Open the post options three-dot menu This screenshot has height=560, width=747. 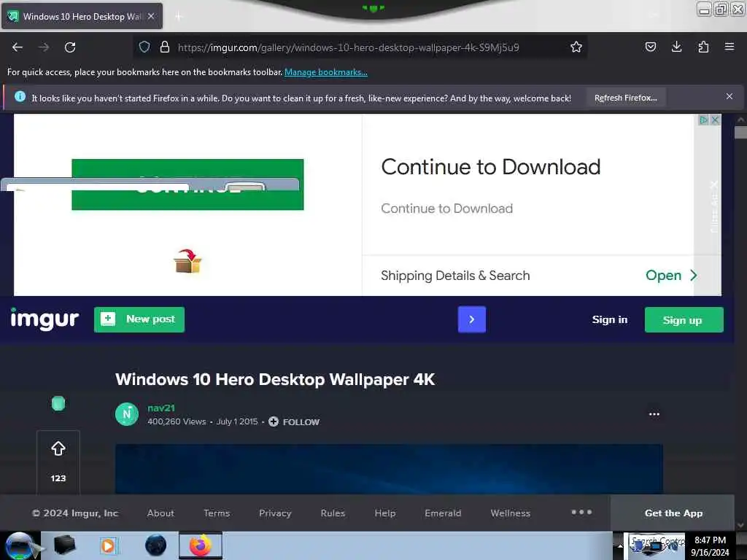[x=654, y=414]
